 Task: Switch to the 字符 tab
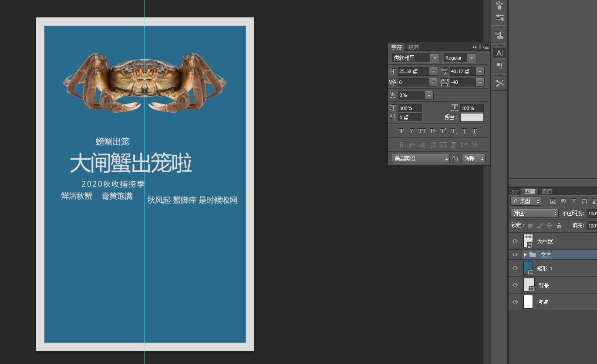click(396, 47)
